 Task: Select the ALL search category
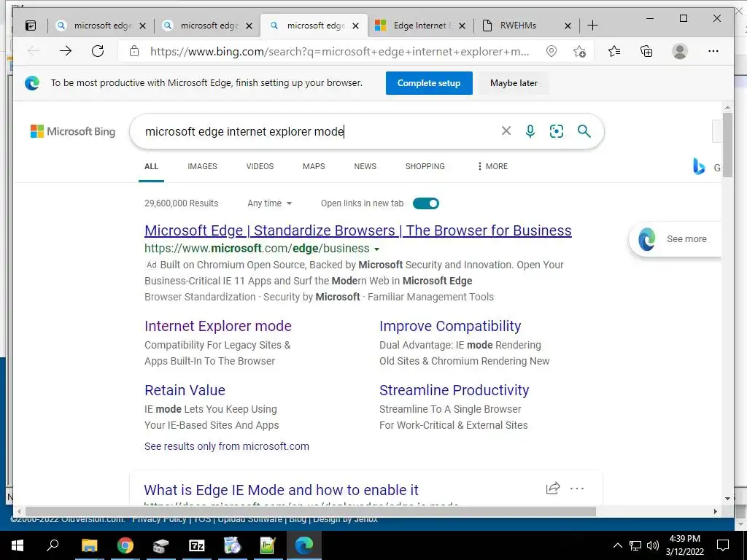pyautogui.click(x=151, y=166)
